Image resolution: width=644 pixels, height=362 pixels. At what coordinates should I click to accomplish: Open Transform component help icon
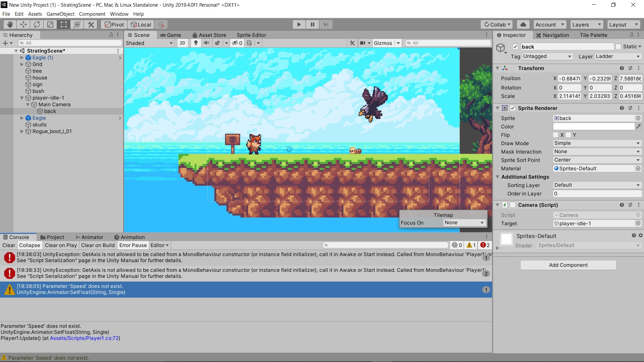click(622, 68)
